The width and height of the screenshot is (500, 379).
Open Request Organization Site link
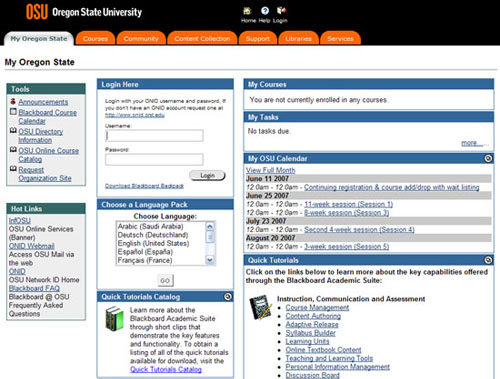tap(45, 174)
